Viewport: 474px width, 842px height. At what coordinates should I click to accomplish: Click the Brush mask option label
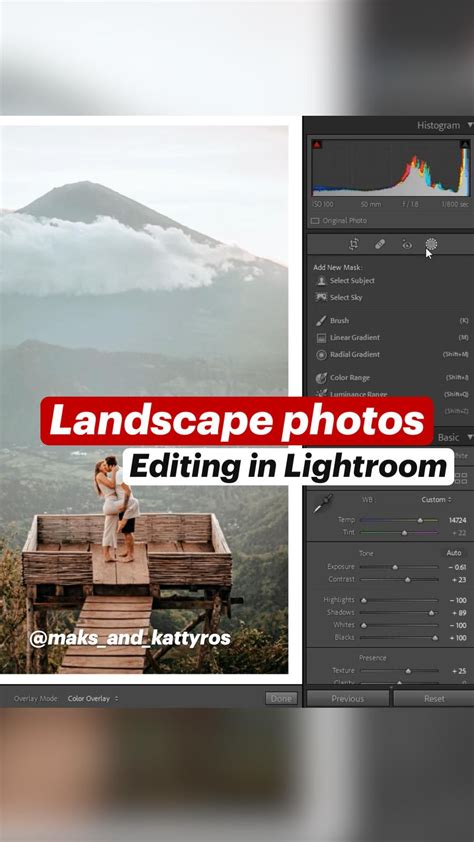(339, 321)
